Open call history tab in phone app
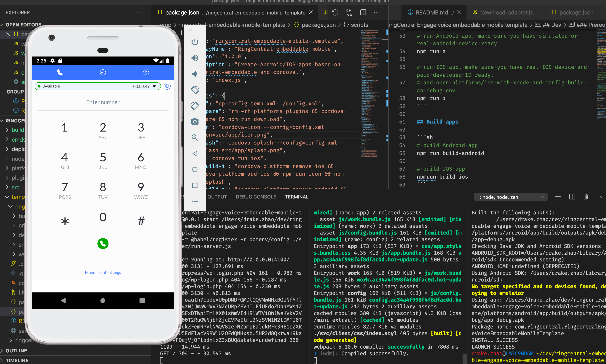Image resolution: width=606 pixels, height=364 pixels. [x=103, y=72]
